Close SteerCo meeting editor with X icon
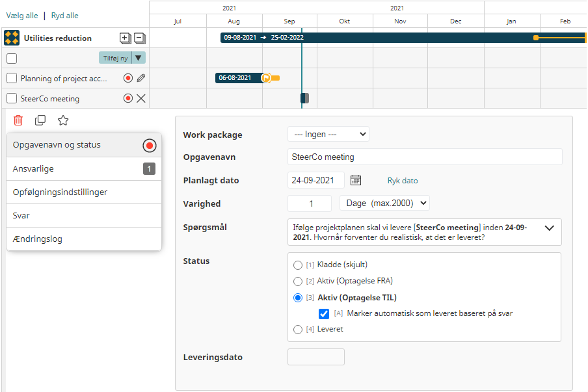588x392 pixels. point(141,99)
